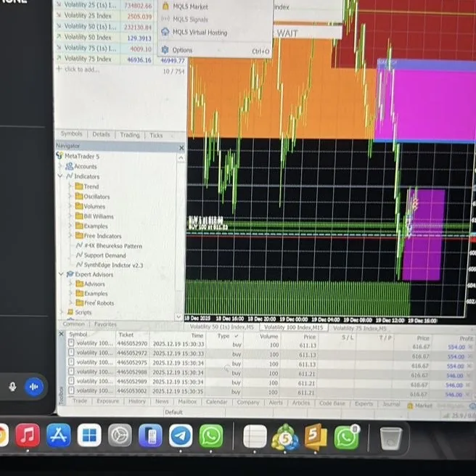Collapse the Expert Advisors node

tap(61, 274)
